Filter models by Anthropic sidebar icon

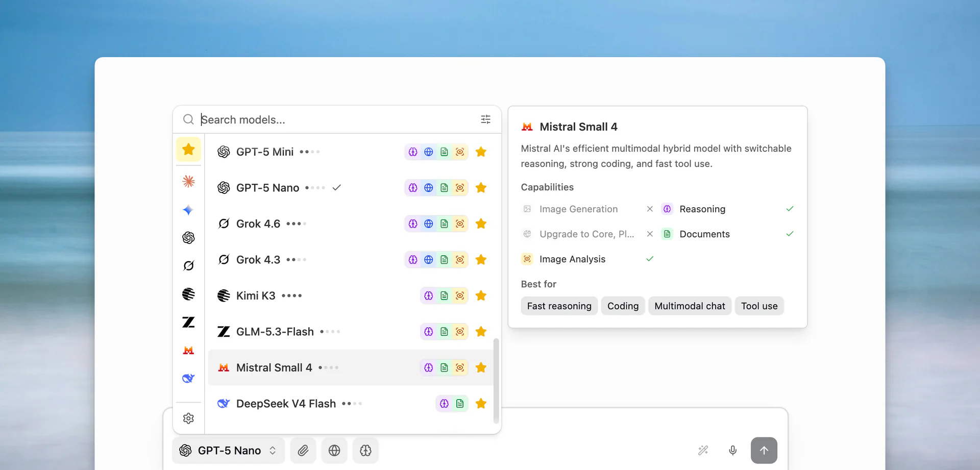pyautogui.click(x=188, y=181)
